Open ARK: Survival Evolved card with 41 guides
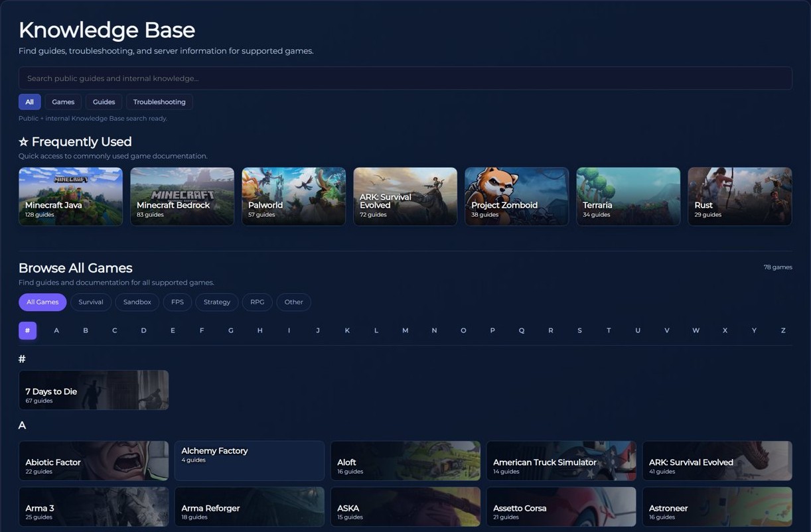The image size is (811, 532). [717, 461]
